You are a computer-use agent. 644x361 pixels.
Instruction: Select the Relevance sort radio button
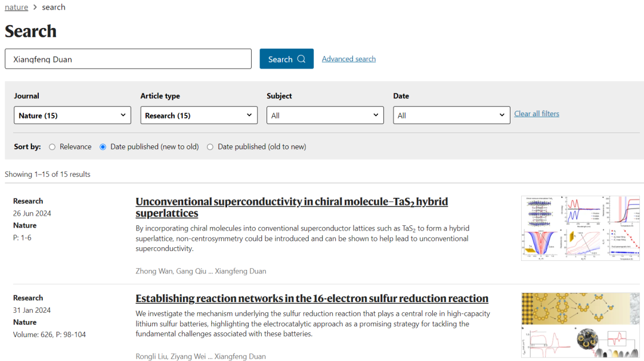coord(52,147)
